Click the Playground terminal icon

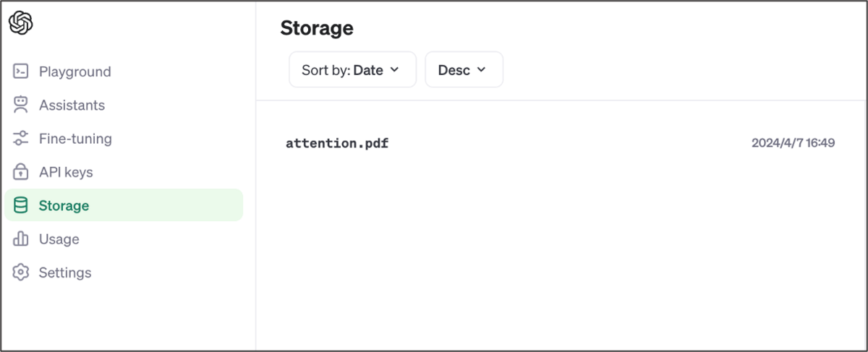(x=21, y=72)
